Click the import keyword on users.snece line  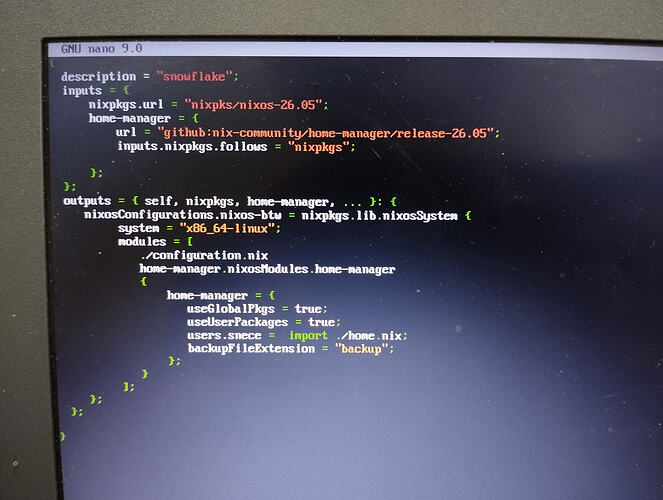pos(308,336)
